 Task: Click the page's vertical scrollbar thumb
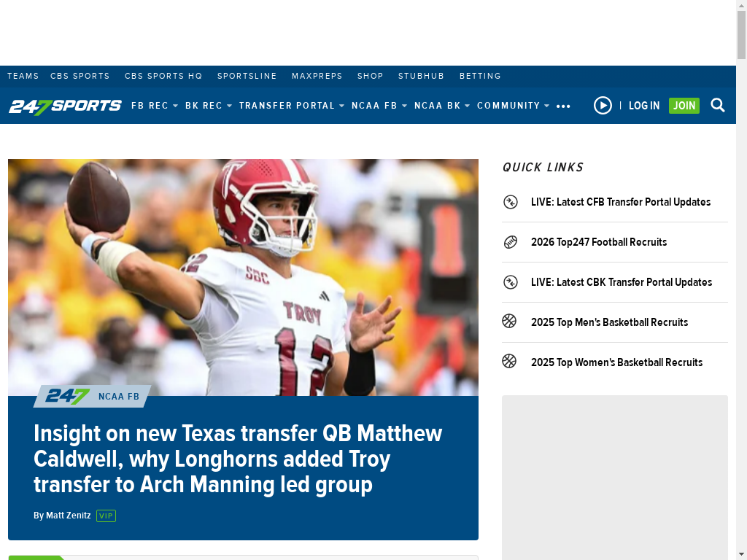pyautogui.click(x=741, y=35)
